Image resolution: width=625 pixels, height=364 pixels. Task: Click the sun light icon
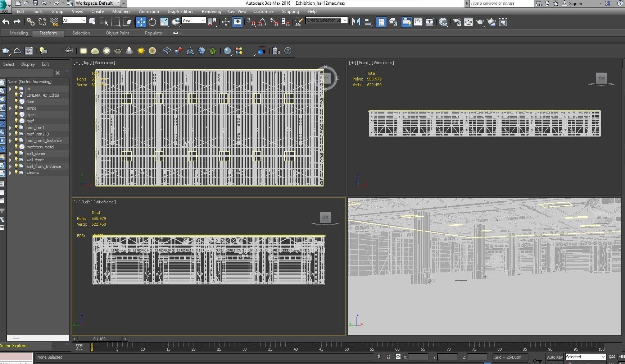click(141, 51)
